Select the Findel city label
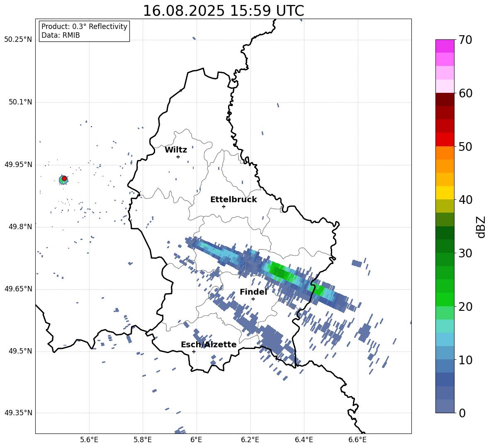The image size is (491, 448). [x=253, y=292]
